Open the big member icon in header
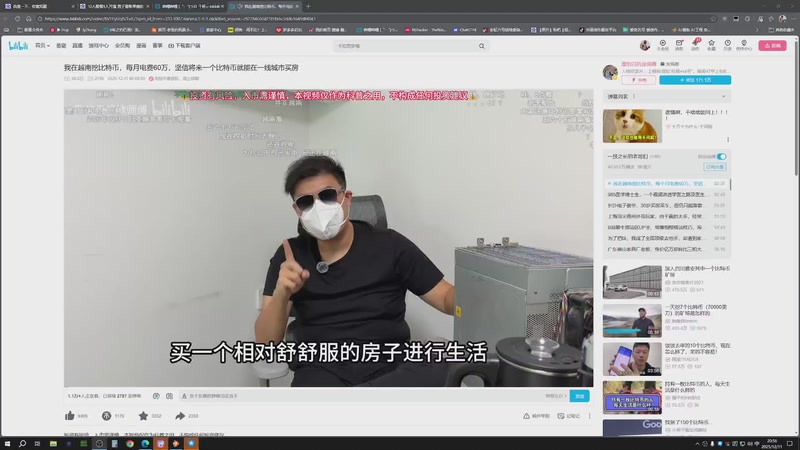The width and height of the screenshot is (800, 450). click(662, 45)
